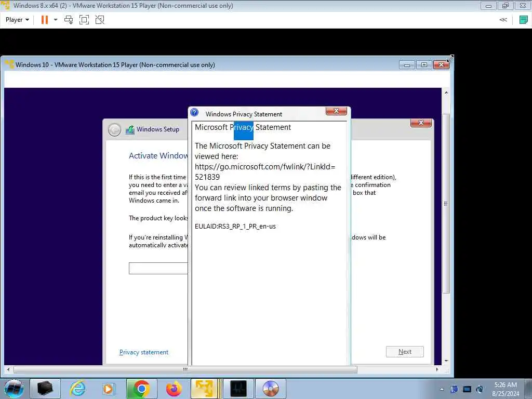Collapse the toolbar with double-chevron icon
This screenshot has width=532, height=399.
tap(503, 20)
